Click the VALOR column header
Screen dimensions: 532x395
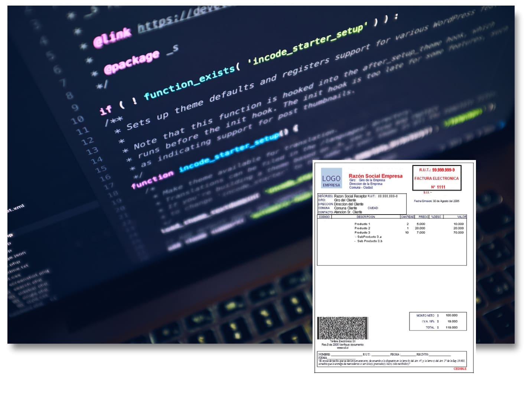click(461, 217)
